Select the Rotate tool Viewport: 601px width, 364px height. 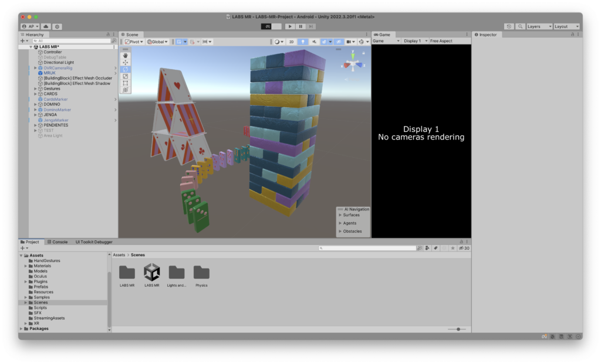tap(126, 69)
